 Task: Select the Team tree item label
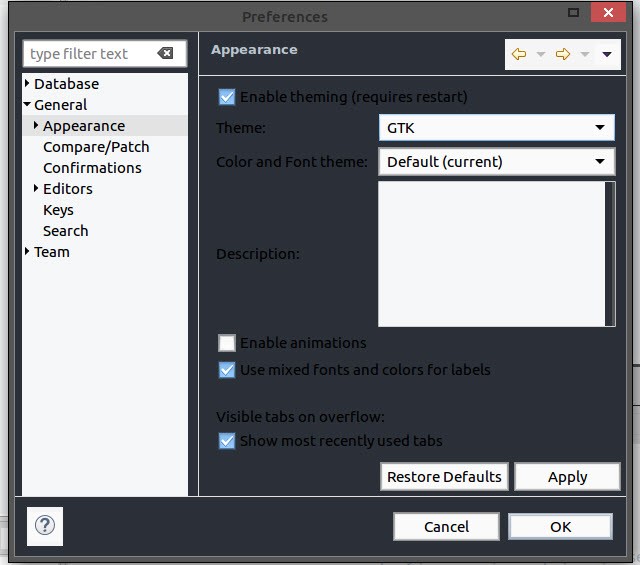click(x=52, y=252)
